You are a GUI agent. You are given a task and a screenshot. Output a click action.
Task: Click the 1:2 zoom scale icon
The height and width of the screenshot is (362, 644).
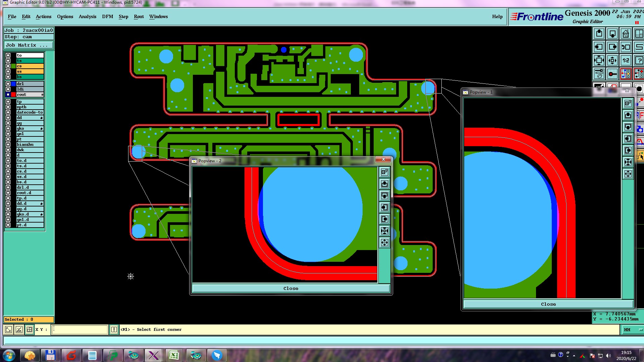click(626, 60)
